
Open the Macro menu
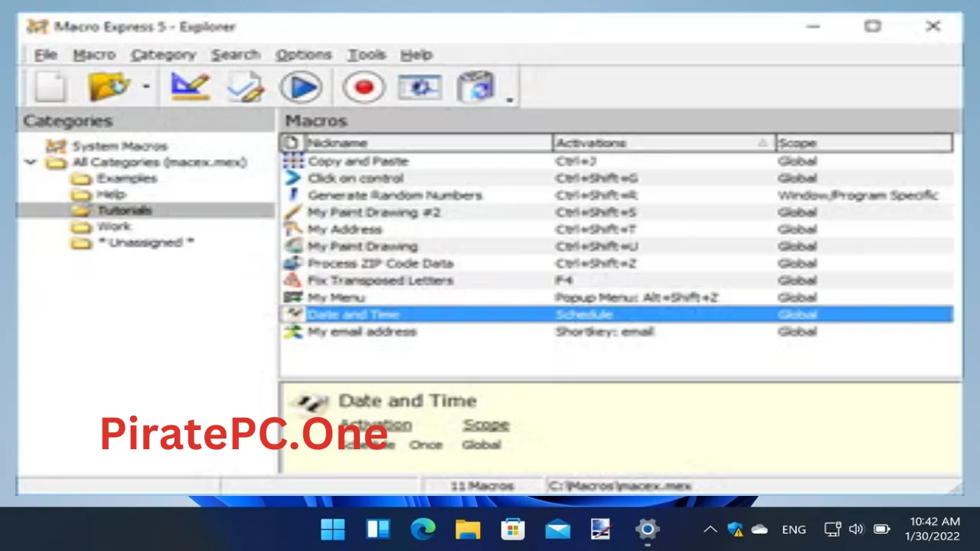click(94, 54)
